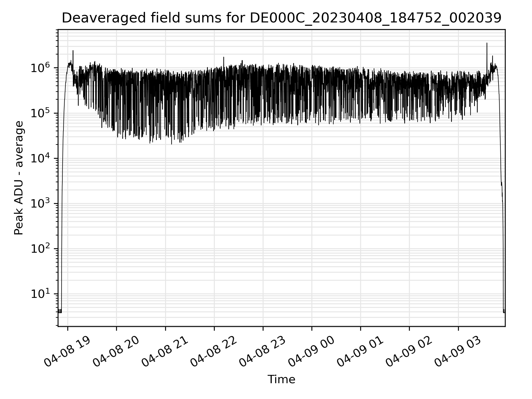This screenshot has height=399, width=532.
Task: Click the y-axis label 'Peak ADU - average'
Action: 19,178
